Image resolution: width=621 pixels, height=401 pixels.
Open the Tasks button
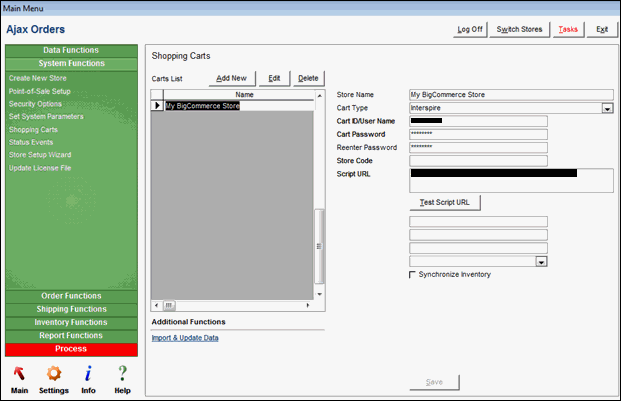568,29
